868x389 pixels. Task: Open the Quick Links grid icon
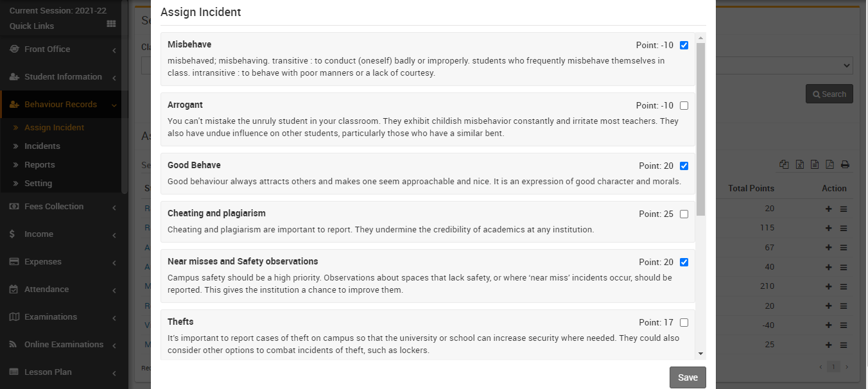[x=111, y=24]
